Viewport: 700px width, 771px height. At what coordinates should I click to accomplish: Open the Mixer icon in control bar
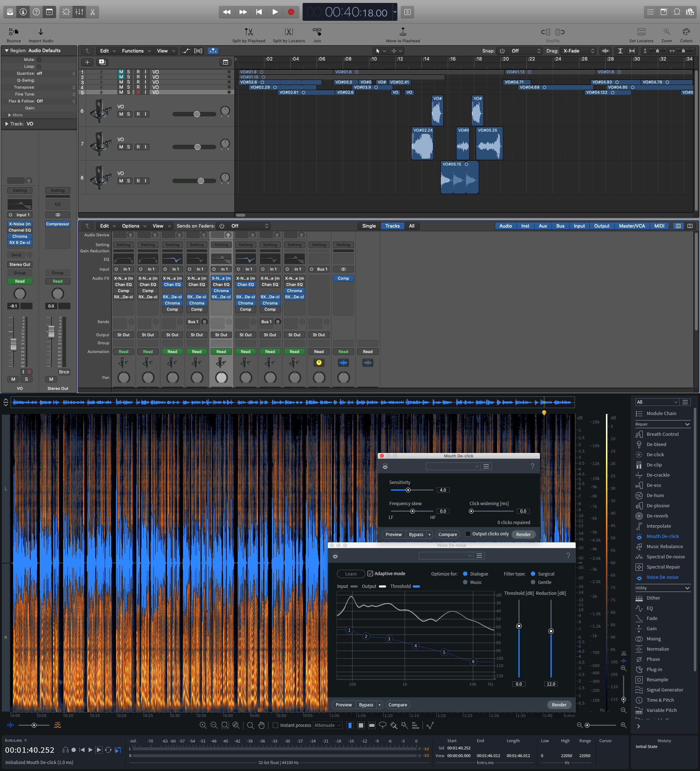click(x=79, y=12)
